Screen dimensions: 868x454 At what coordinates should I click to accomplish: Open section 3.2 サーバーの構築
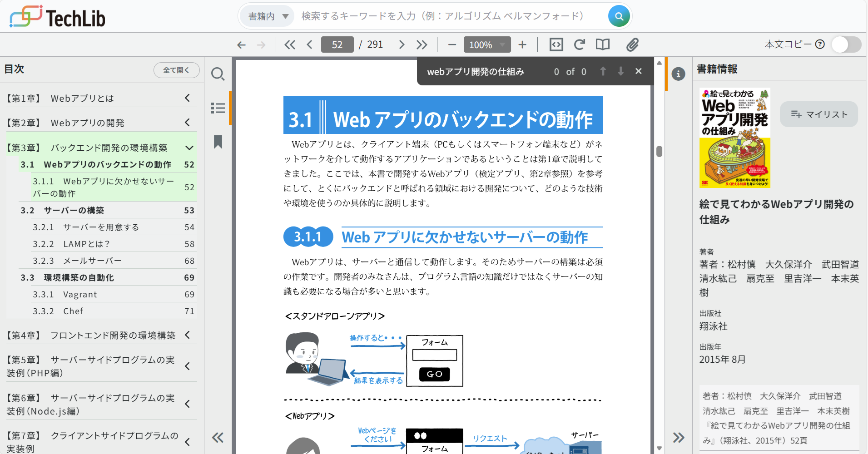(108, 210)
